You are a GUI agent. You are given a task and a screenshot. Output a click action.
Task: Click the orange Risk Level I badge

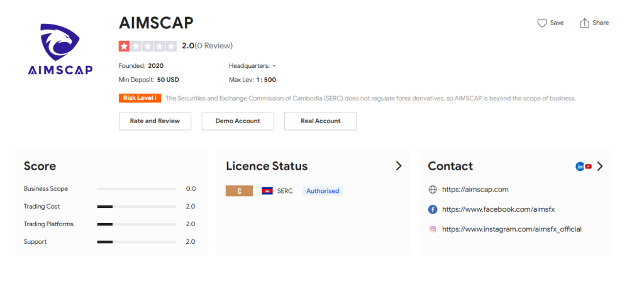140,99
